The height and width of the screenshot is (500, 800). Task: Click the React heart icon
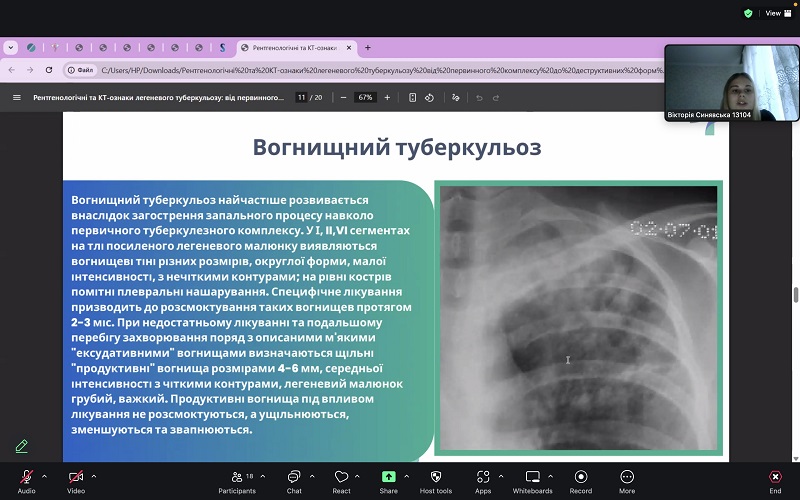[341, 477]
